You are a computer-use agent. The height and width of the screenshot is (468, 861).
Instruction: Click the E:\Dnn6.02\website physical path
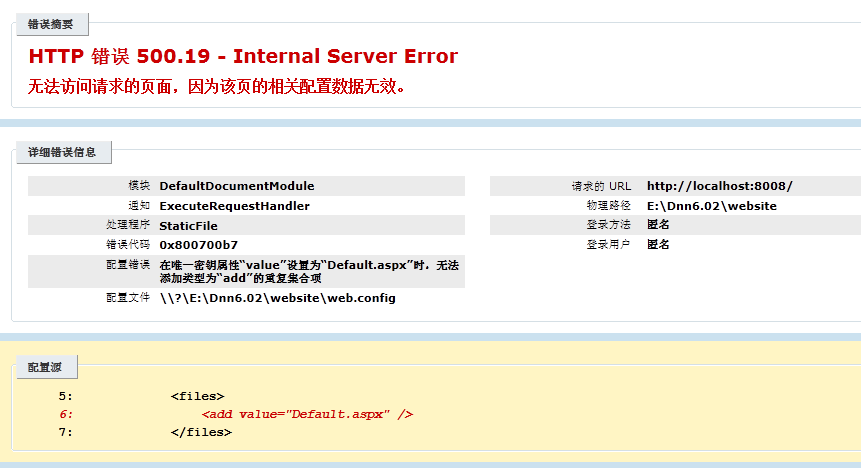pyautogui.click(x=712, y=206)
